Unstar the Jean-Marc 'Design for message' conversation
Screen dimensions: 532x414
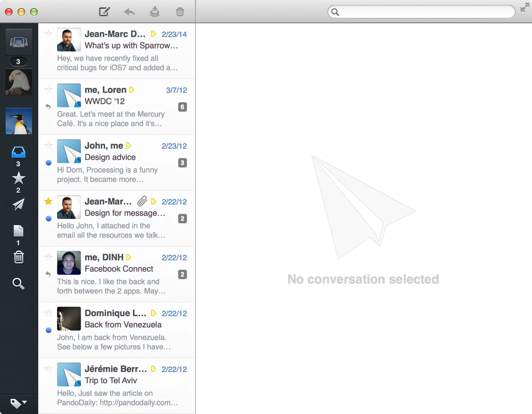pos(48,201)
